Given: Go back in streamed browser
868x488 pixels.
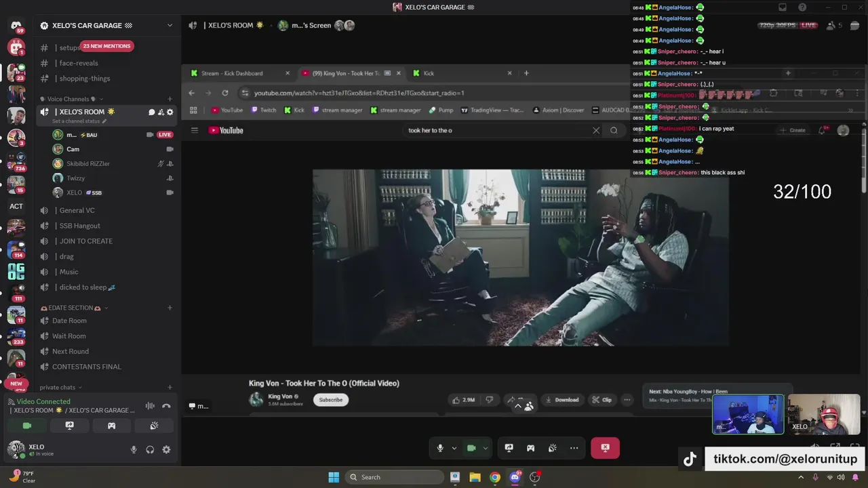Looking at the screenshot, I should (191, 93).
